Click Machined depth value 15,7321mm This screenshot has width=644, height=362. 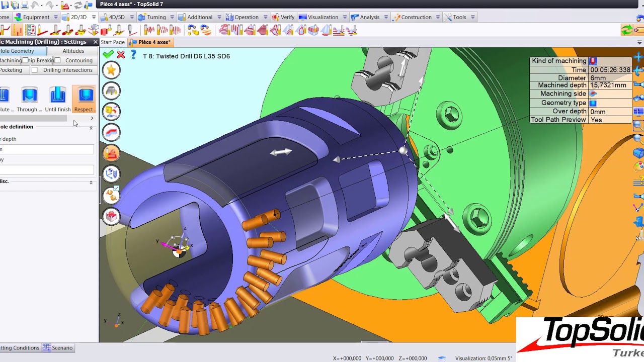click(x=608, y=85)
